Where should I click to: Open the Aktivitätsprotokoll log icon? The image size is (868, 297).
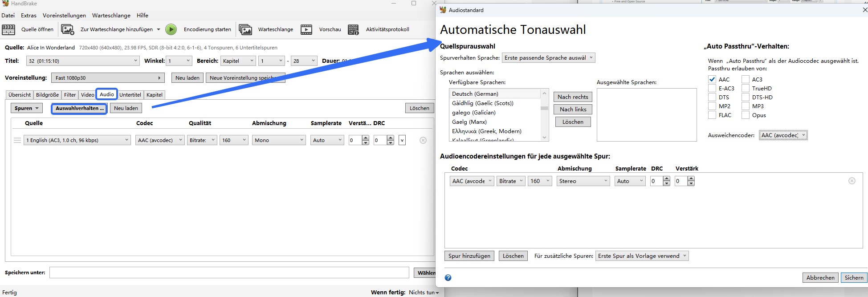[354, 30]
